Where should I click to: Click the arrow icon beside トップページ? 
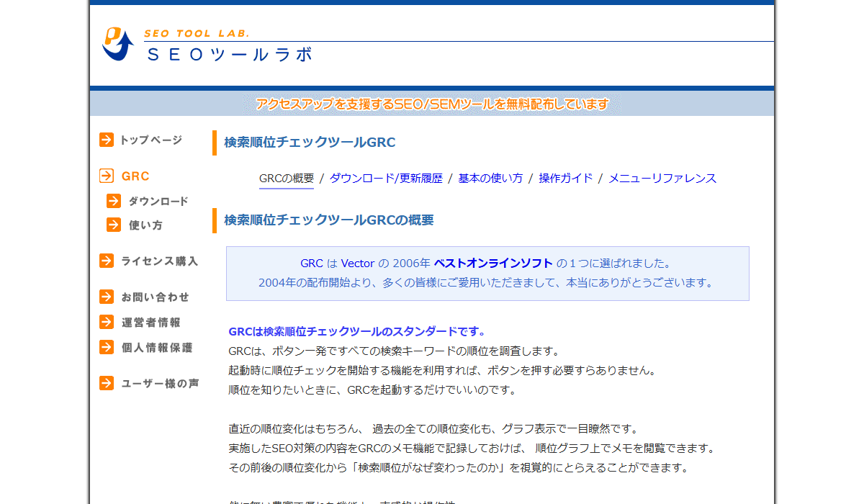coord(105,140)
